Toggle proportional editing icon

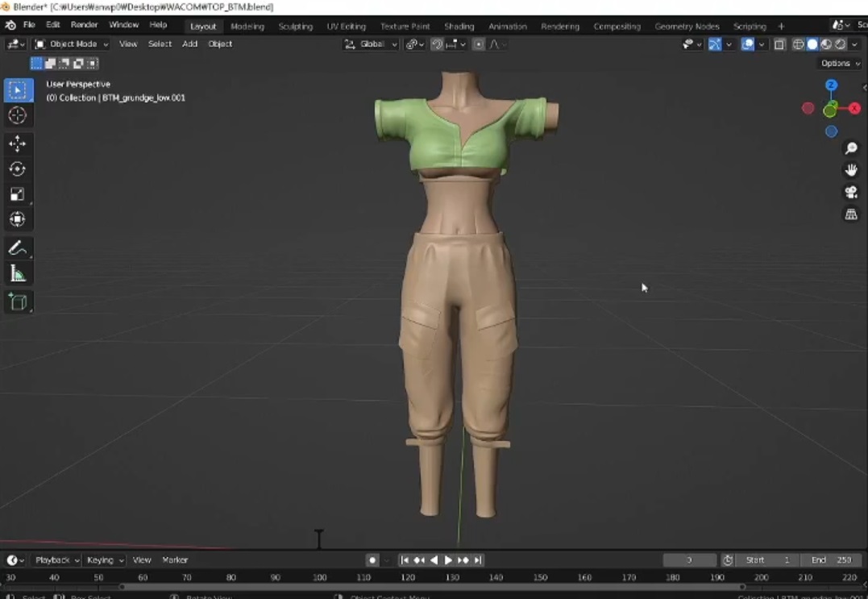(x=479, y=44)
